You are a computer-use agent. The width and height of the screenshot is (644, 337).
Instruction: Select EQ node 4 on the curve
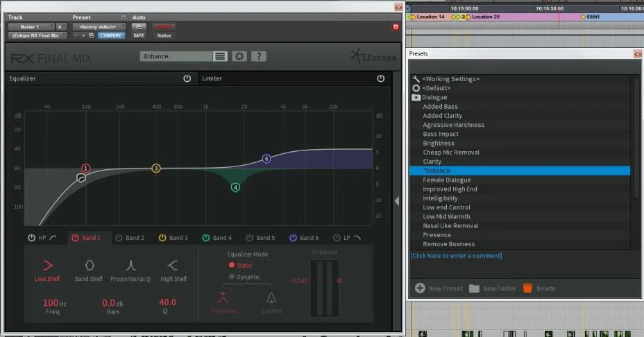point(235,188)
